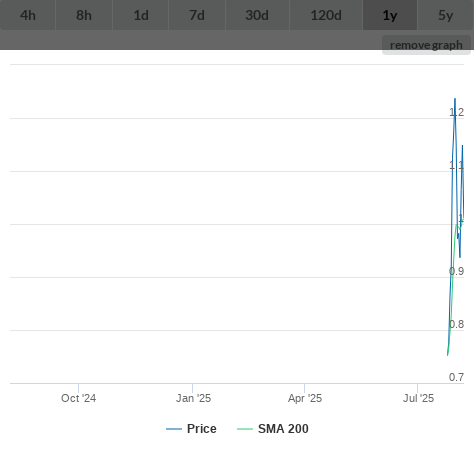Show the 7d price range
This screenshot has width=474, height=455.
[x=197, y=15]
